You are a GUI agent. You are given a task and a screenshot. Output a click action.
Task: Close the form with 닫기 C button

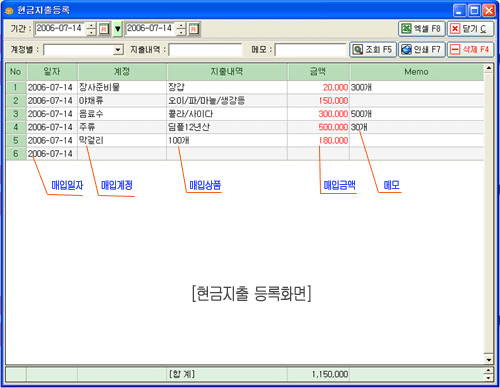(x=470, y=29)
